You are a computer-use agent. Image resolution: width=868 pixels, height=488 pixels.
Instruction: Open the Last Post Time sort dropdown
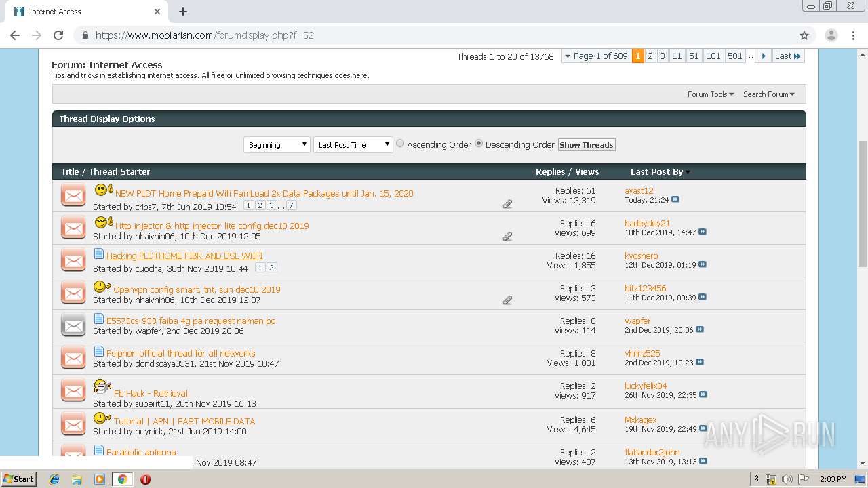pos(353,144)
